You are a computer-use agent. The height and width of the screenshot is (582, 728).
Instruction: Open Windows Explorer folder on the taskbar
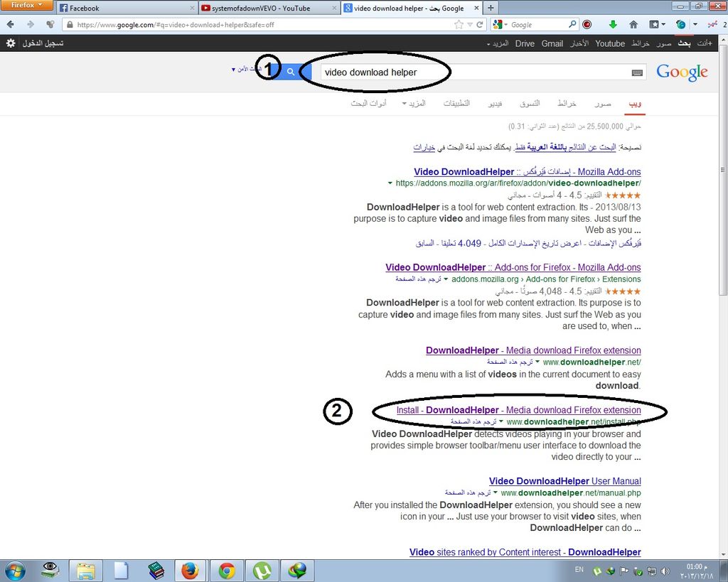86,571
